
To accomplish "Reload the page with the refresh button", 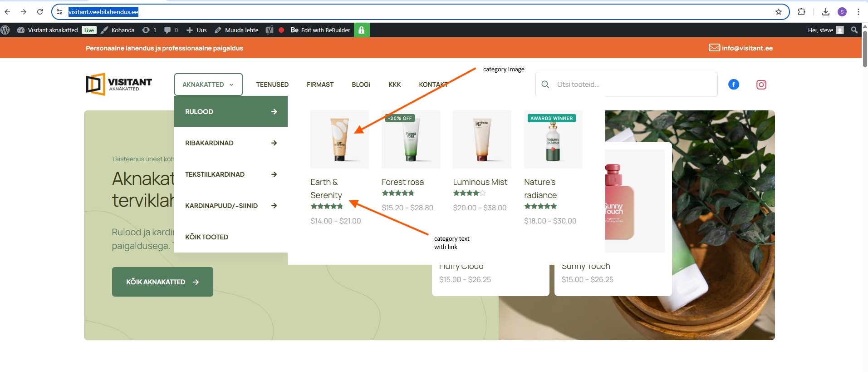I will click(x=40, y=12).
